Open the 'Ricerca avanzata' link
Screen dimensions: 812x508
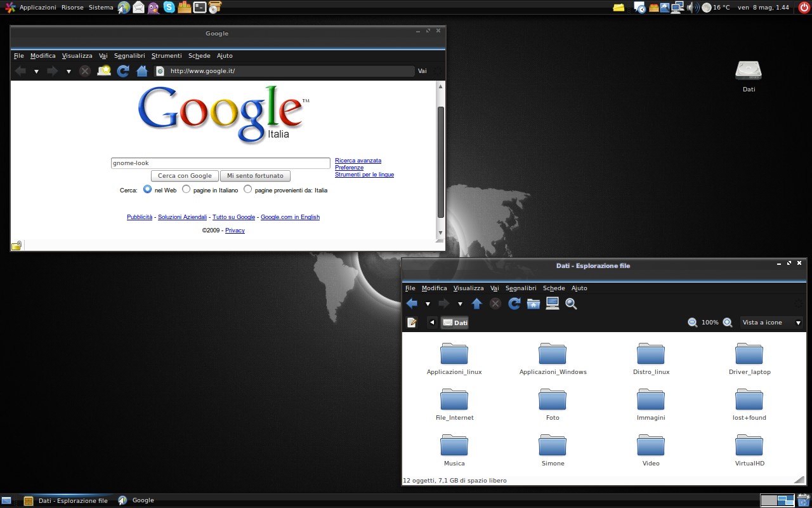[358, 161]
